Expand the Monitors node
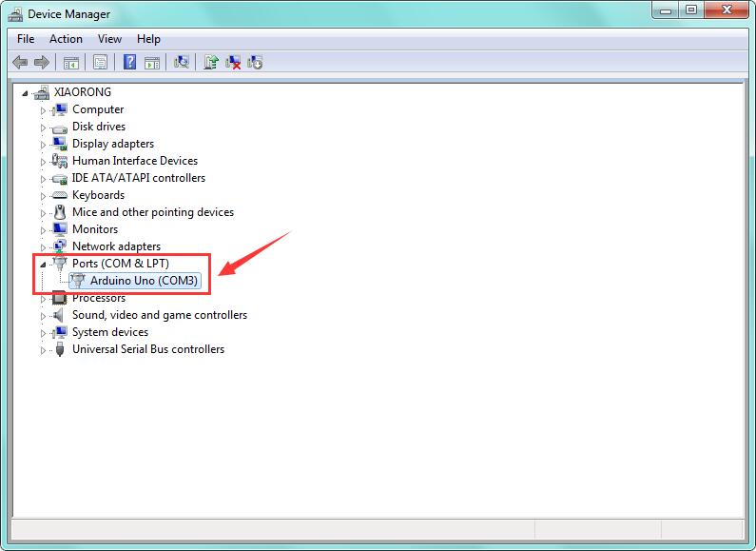Image resolution: width=756 pixels, height=551 pixels. coord(43,230)
